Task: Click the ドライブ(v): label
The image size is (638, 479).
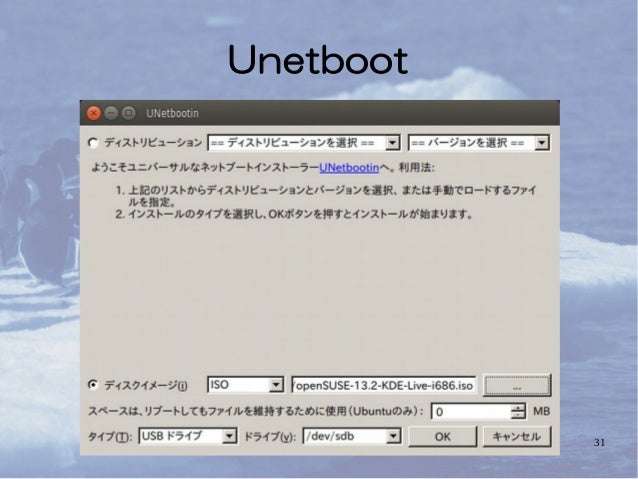Action: pos(269,437)
